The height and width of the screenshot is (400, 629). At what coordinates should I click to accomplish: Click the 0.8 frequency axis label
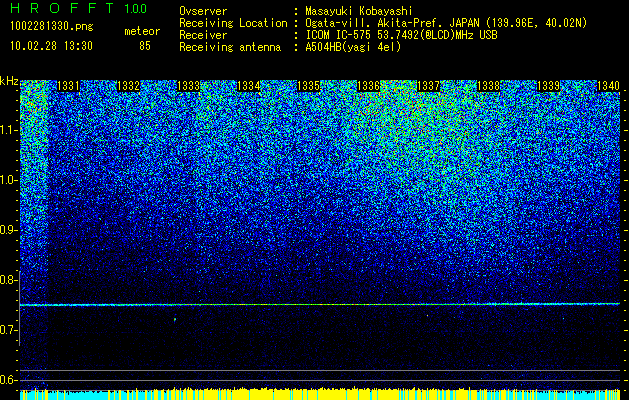(8, 280)
